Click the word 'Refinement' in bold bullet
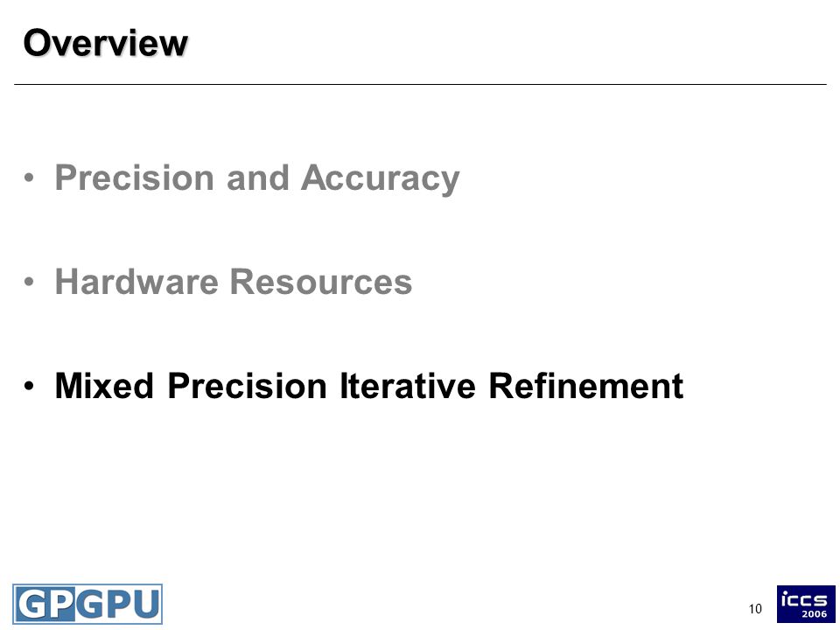Viewport: 840px width, 630px height. pos(586,386)
